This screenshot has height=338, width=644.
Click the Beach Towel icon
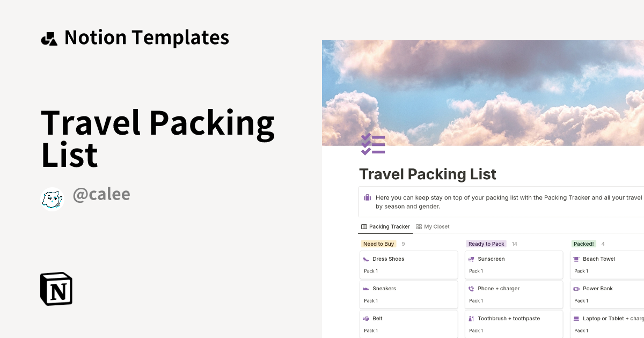tap(576, 259)
